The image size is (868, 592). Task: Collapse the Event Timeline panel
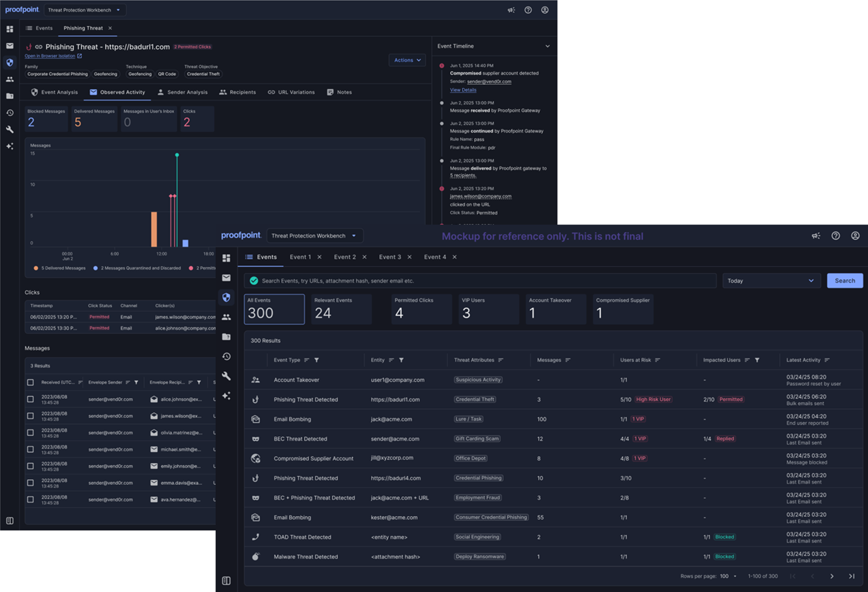547,46
